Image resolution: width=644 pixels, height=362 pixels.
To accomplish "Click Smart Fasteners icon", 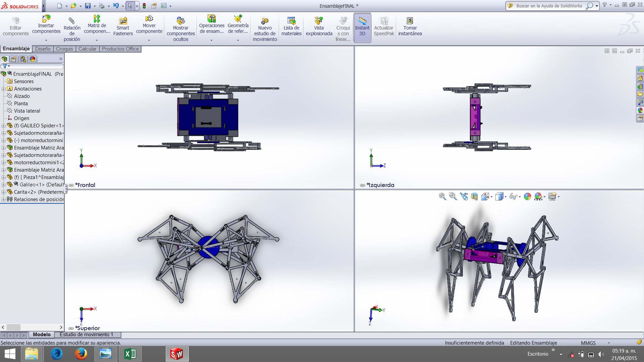I will (123, 26).
